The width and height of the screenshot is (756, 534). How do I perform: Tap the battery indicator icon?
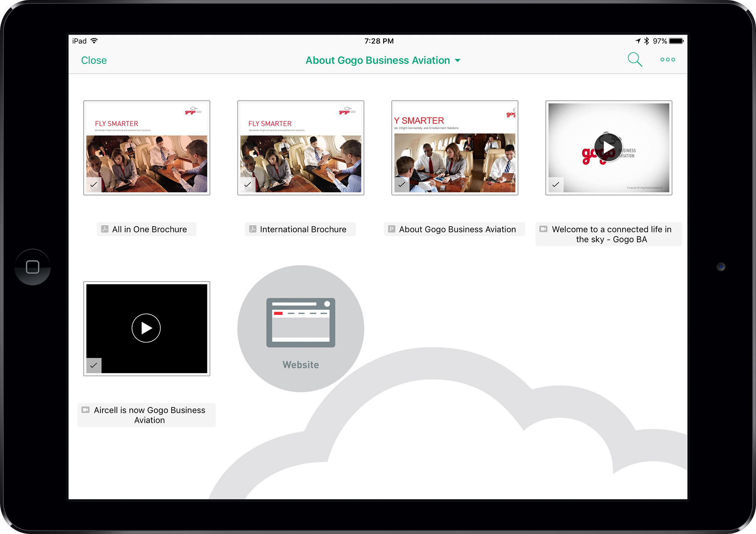(676, 41)
